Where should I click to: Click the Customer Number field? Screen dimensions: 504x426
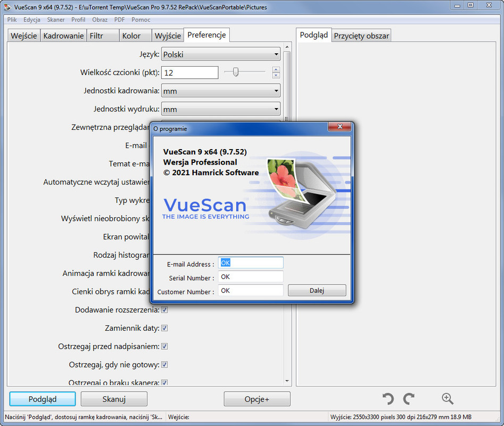tap(251, 291)
